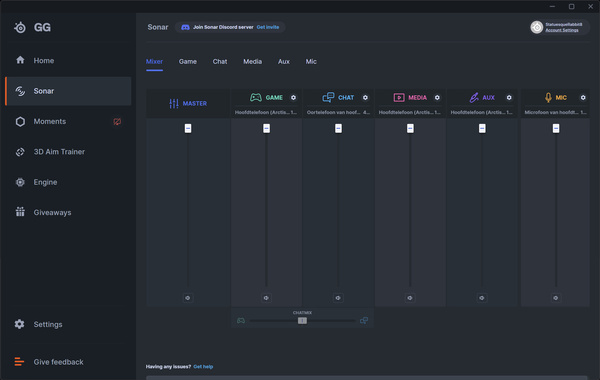Viewport: 600px width, 380px height.
Task: Mute the Media channel
Action: click(x=410, y=298)
